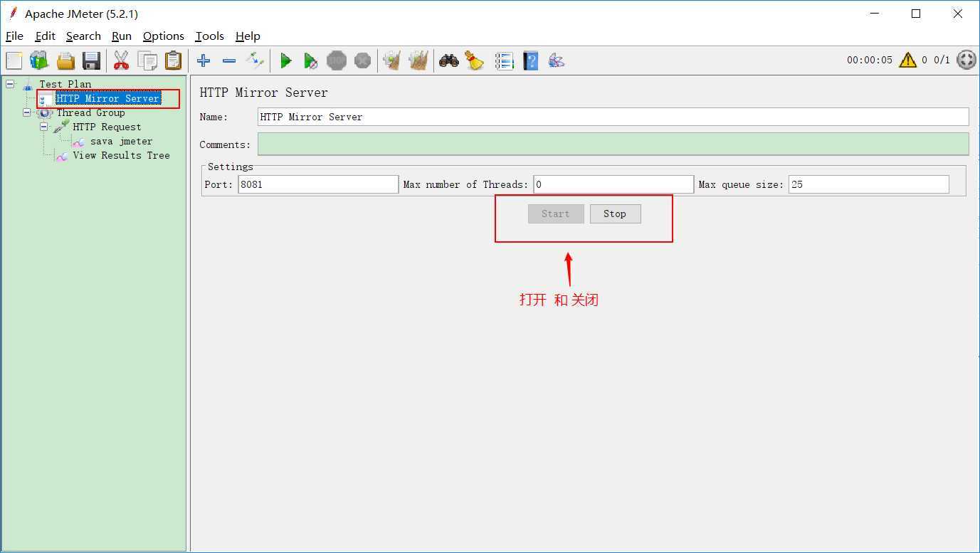Click the JMeter feather title icon
Screen dimensions: 980x553
(x=12, y=14)
